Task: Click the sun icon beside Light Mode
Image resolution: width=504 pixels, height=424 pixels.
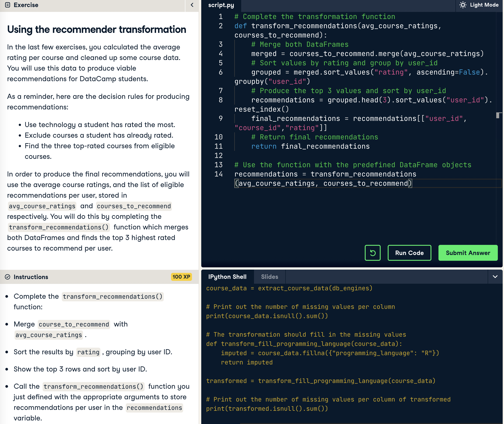Action: pos(463,5)
